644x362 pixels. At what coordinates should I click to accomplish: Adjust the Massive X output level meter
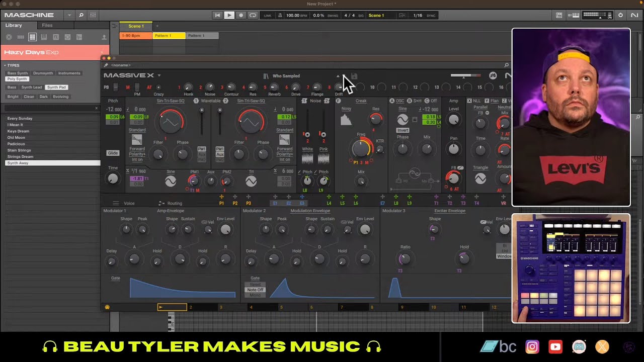465,76
